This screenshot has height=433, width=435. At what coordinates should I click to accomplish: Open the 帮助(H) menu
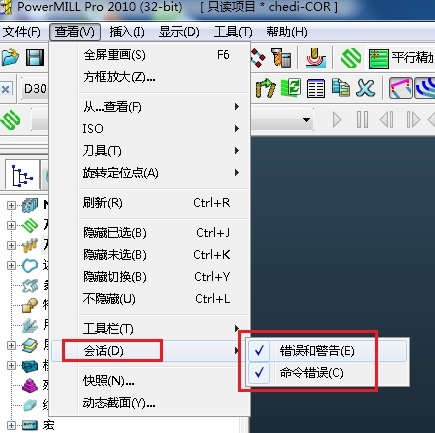[287, 32]
